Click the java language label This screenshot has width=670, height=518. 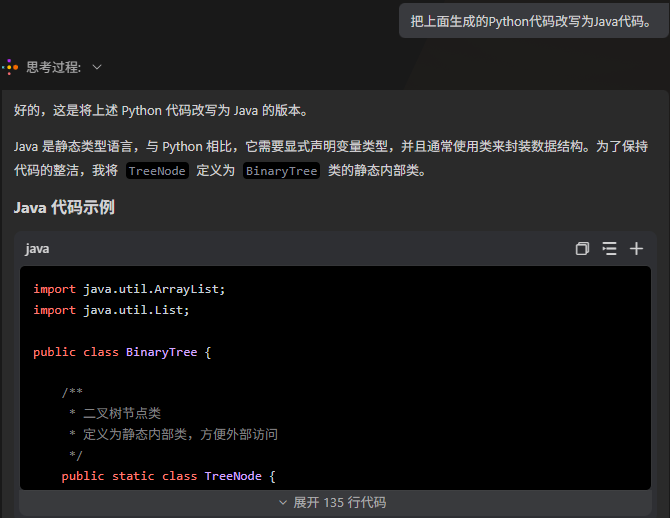[x=37, y=249]
